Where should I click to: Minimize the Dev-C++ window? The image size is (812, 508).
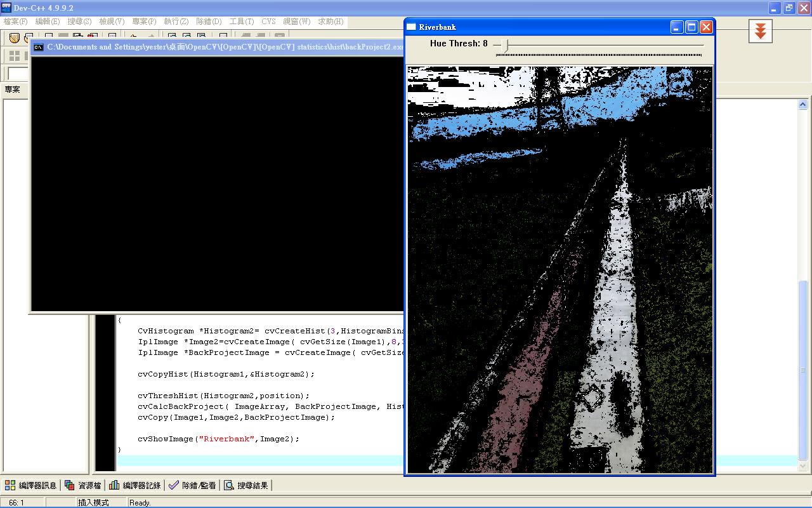coord(775,8)
